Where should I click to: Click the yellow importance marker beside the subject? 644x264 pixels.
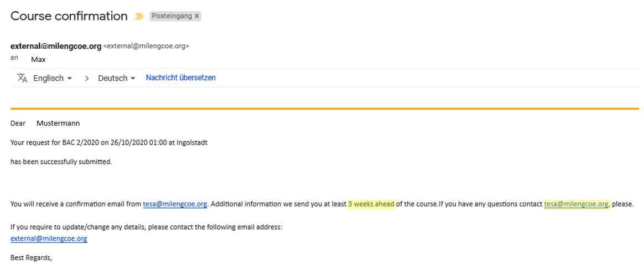pos(139,17)
